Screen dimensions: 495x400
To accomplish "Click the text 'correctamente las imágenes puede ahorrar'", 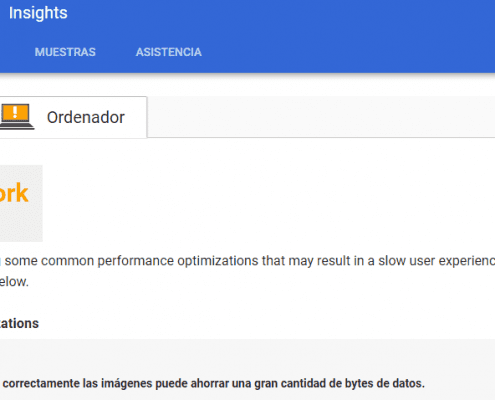I will (116, 383).
